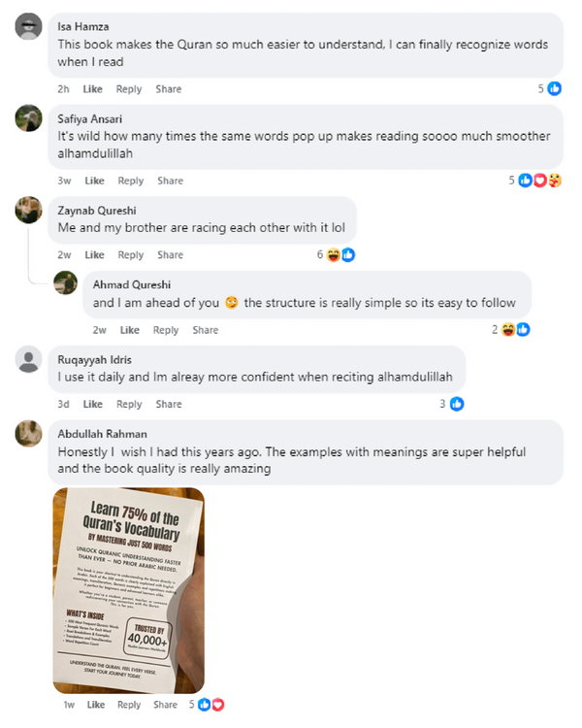Reply to Ruqayyah Idris's comment
This screenshot has width=582, height=728.
(x=129, y=405)
